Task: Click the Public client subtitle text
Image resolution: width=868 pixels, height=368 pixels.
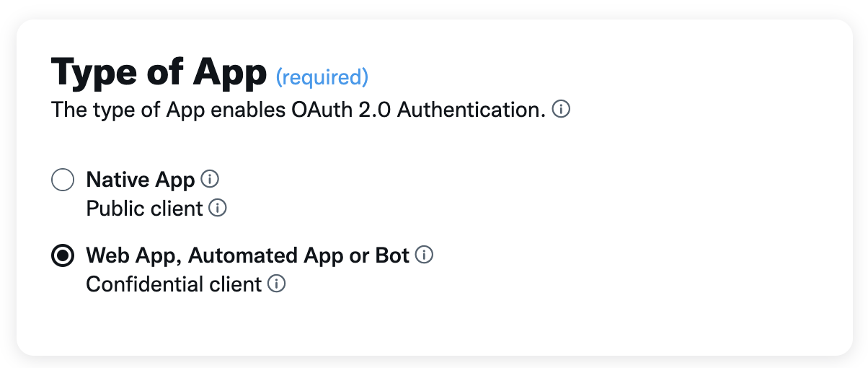Action: [x=144, y=209]
